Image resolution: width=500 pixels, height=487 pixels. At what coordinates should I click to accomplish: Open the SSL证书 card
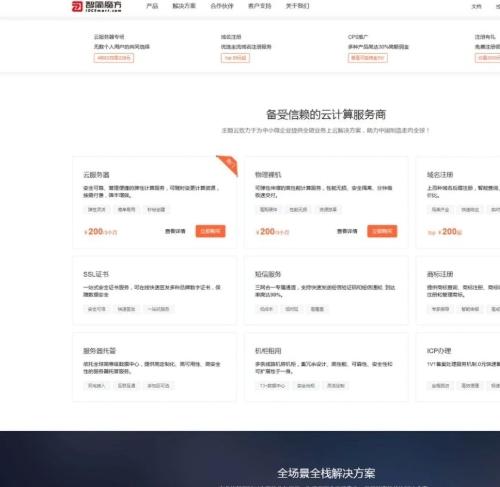point(155,290)
